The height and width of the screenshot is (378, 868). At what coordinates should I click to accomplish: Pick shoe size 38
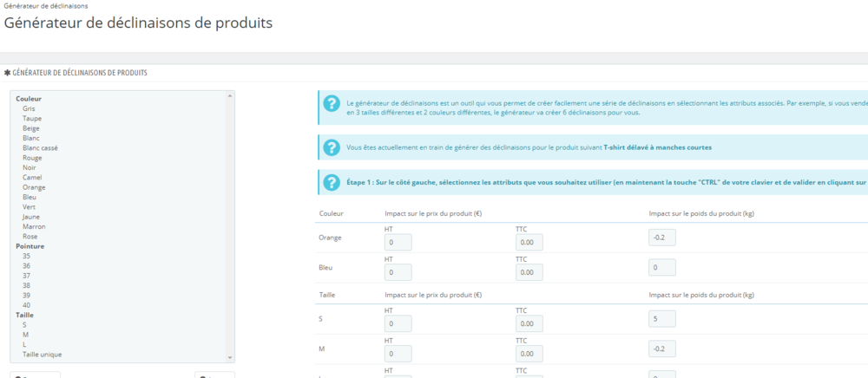pos(27,285)
